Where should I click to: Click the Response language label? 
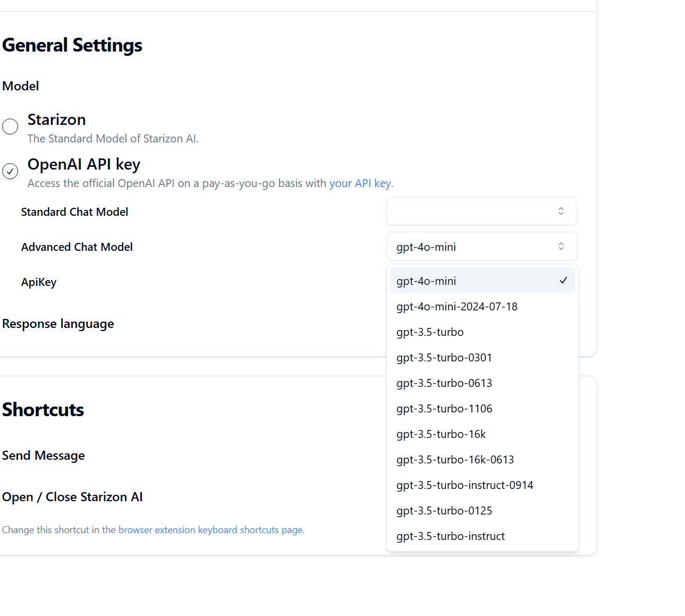[58, 324]
